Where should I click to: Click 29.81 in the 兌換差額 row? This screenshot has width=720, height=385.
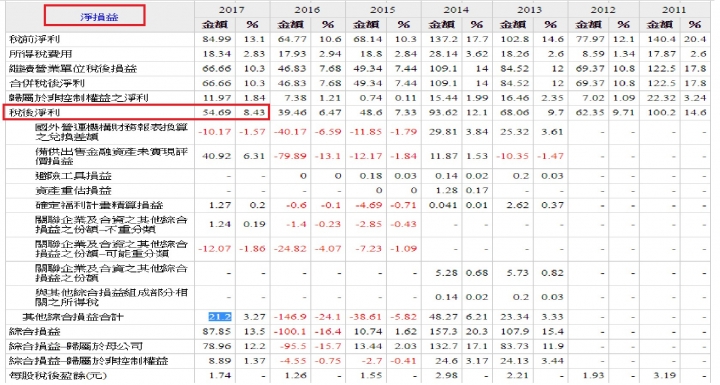[x=444, y=132]
